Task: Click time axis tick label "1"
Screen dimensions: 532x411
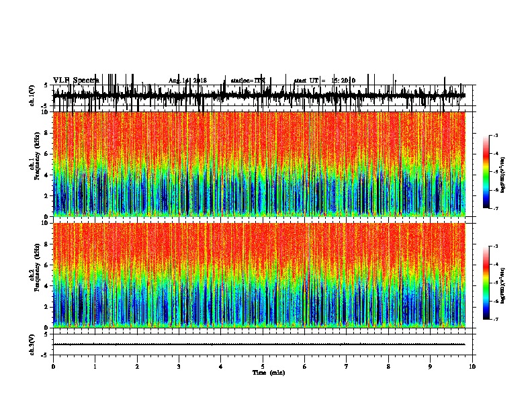Action: tap(95, 367)
